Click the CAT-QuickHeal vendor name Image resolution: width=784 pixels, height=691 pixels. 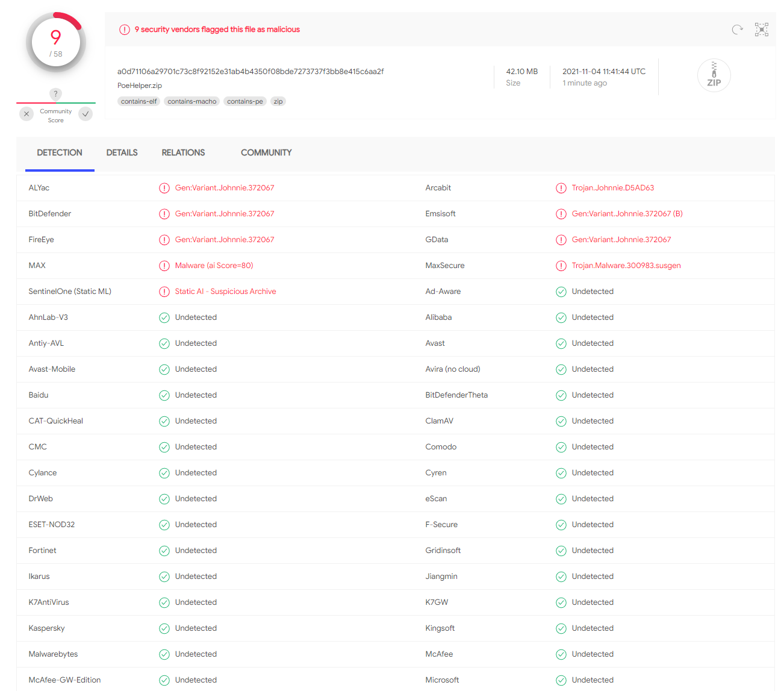[x=56, y=421]
